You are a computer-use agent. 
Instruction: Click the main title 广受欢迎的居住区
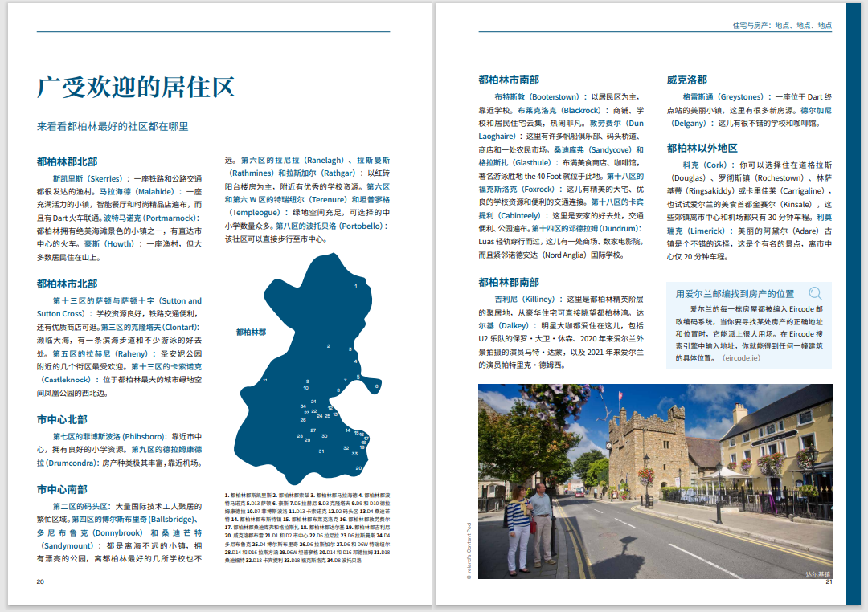point(136,87)
